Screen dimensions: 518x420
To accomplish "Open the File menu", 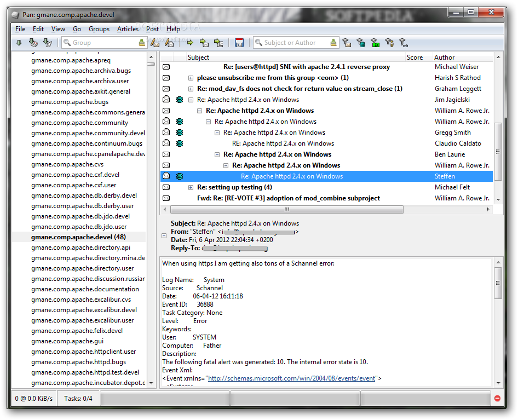I will click(x=20, y=29).
